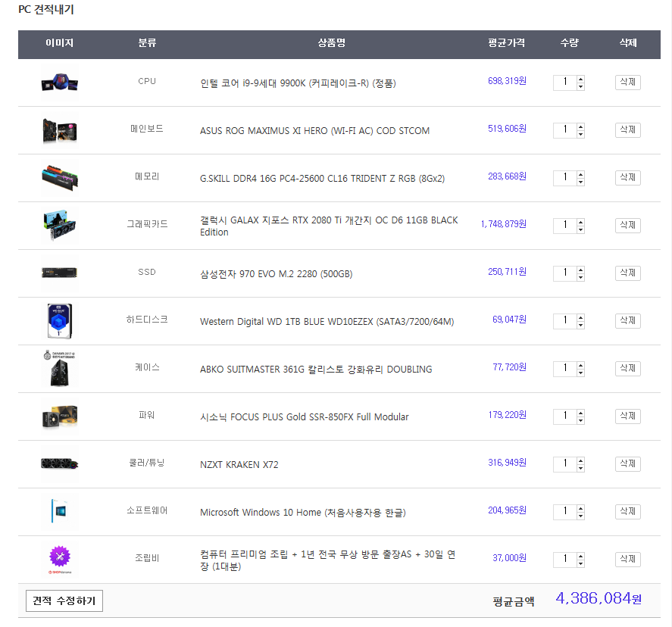Image resolution: width=672 pixels, height=627 pixels.
Task: Focus the quantity field in the 하드디스크 row
Action: click(x=565, y=321)
